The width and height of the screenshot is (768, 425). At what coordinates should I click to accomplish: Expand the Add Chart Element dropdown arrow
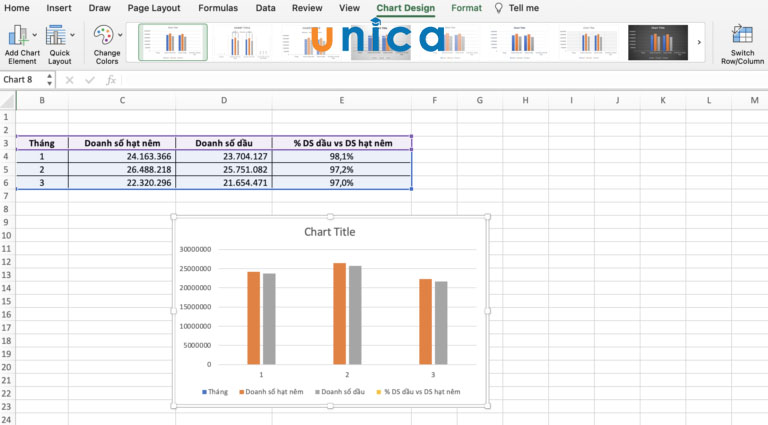tap(35, 35)
